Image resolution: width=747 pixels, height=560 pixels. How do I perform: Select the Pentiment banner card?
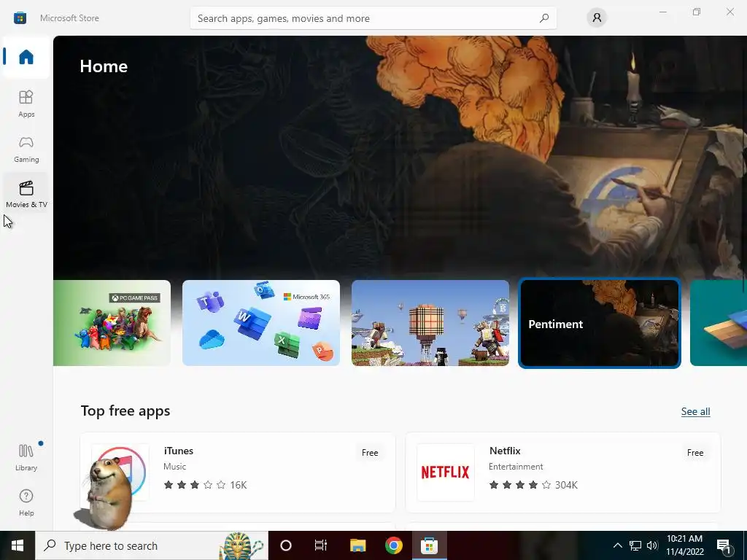point(600,323)
